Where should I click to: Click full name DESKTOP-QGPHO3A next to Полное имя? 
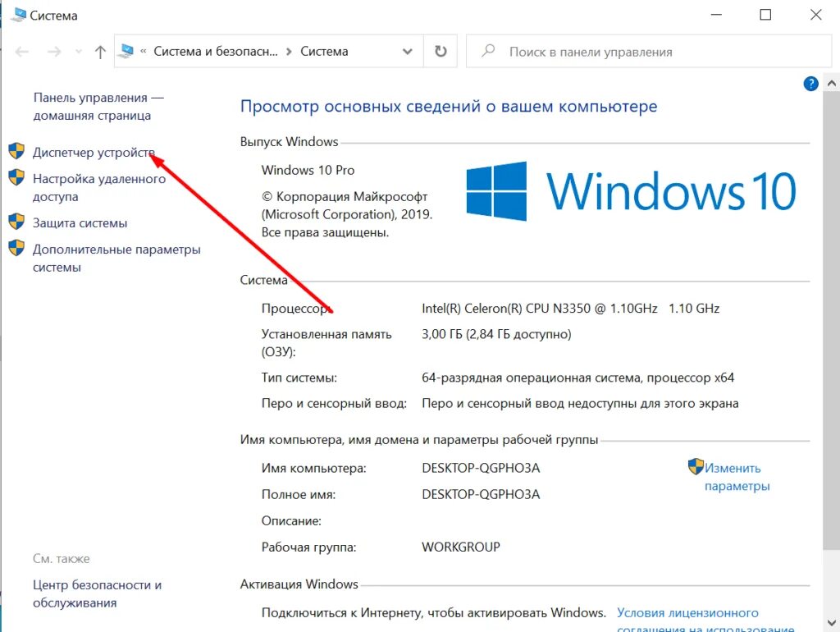pos(481,494)
